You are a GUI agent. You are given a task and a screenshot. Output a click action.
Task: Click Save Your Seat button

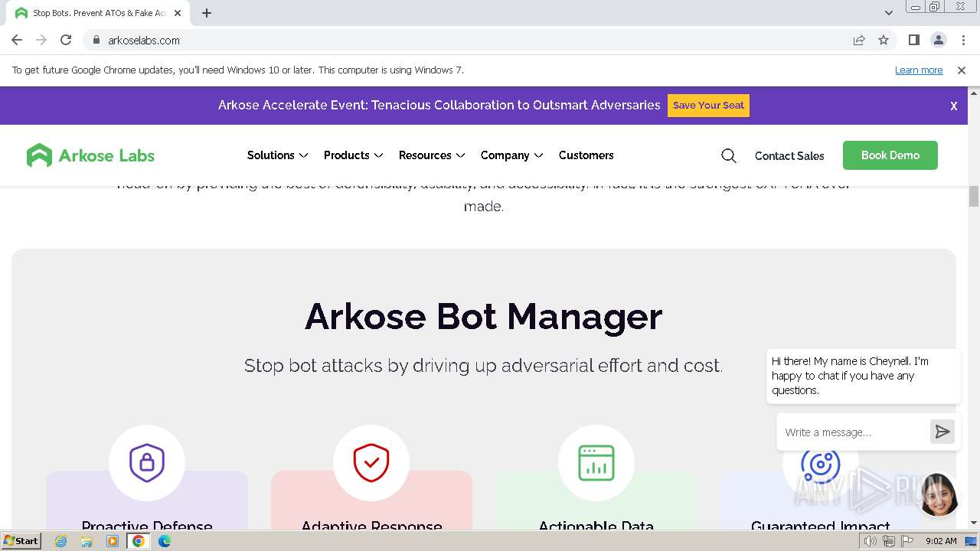coord(708,106)
